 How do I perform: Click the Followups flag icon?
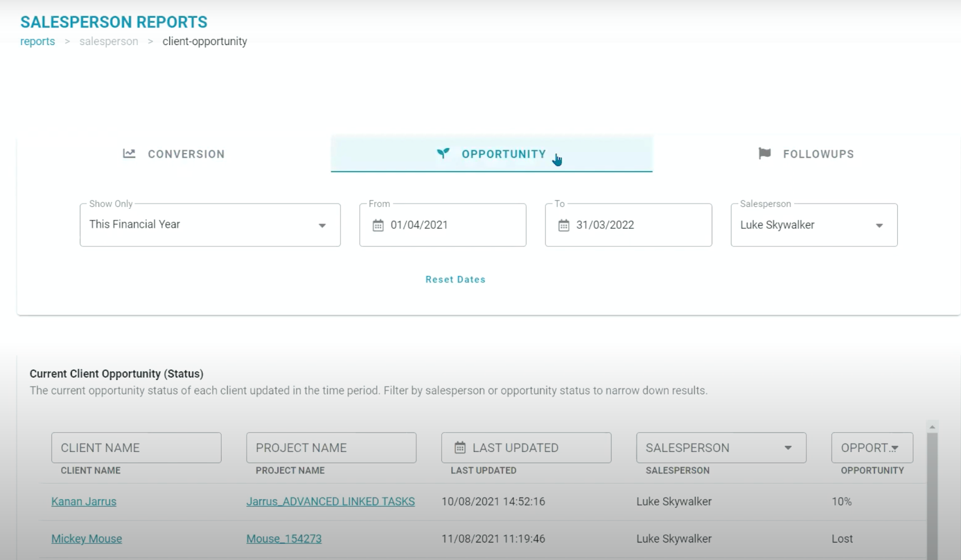click(x=765, y=154)
